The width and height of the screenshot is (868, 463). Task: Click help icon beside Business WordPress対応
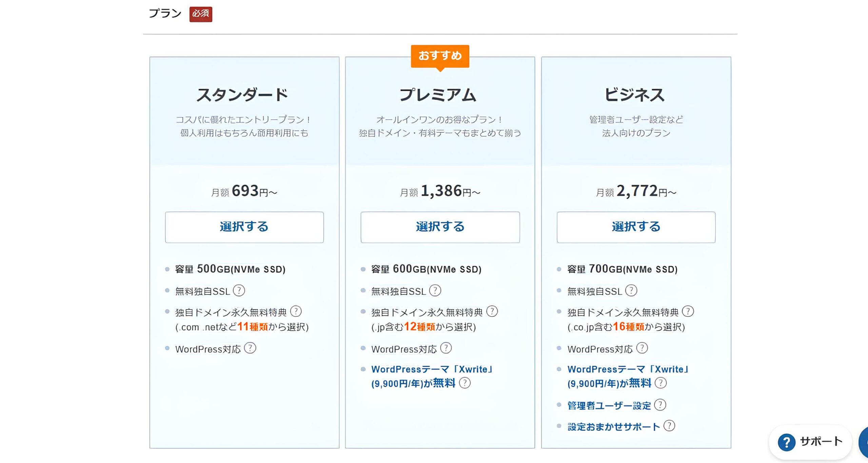coord(642,348)
